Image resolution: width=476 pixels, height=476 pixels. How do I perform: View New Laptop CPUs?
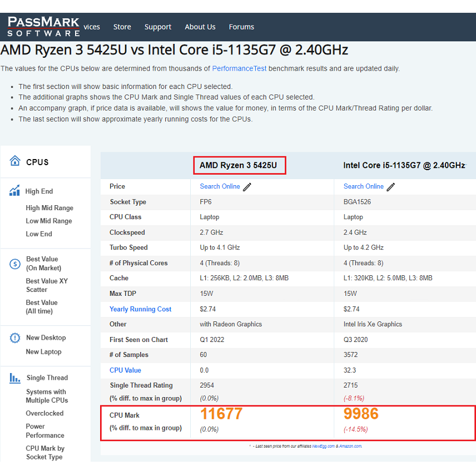[x=44, y=351]
